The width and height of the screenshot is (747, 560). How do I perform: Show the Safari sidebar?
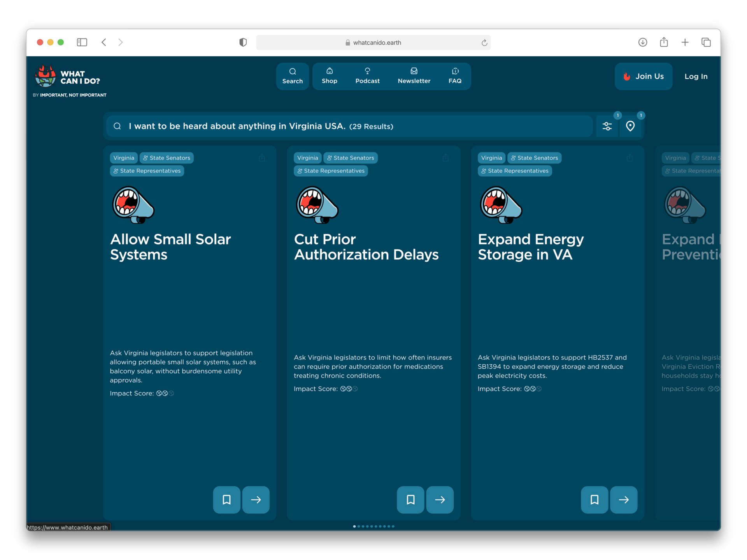click(82, 42)
